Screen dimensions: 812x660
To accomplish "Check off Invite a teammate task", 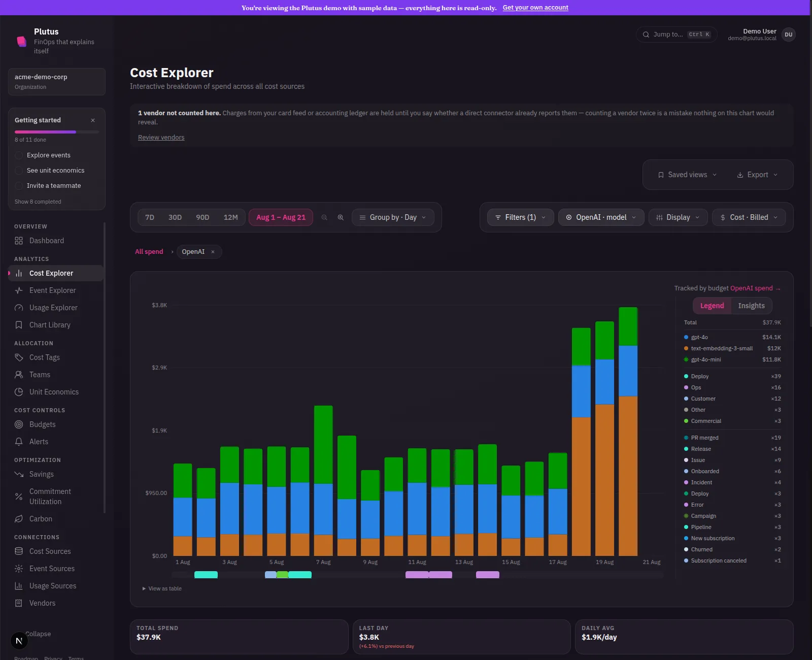I will point(19,186).
